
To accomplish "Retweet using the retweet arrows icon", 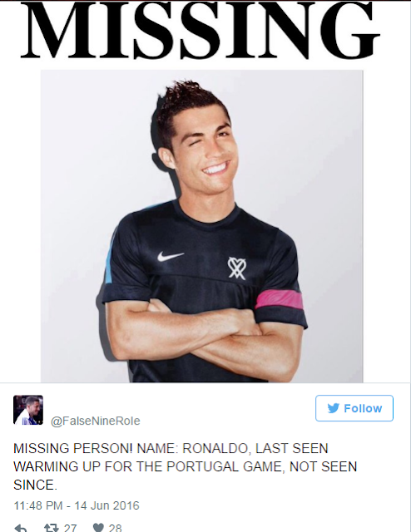I will pyautogui.click(x=52, y=528).
